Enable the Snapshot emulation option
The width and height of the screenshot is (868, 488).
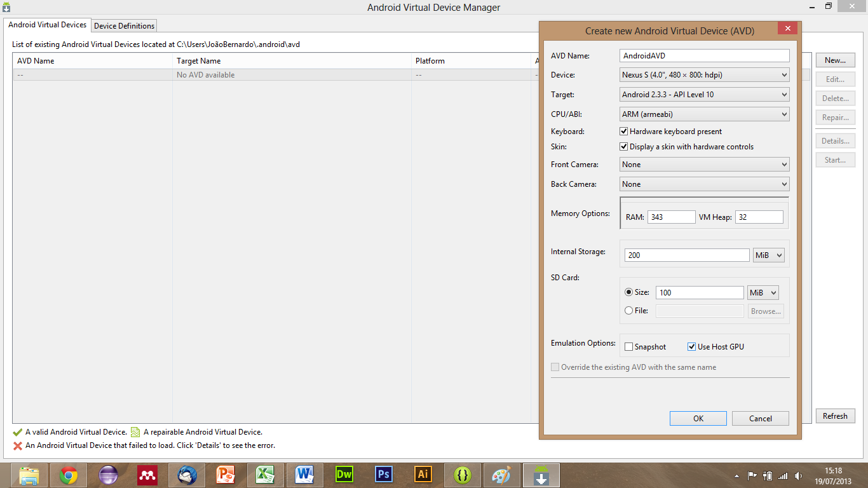(x=629, y=347)
